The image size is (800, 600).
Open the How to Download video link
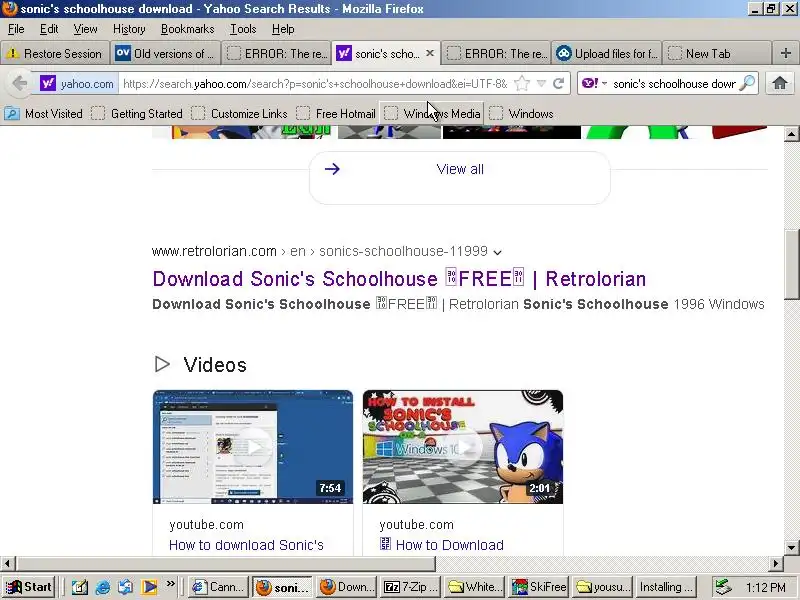pyautogui.click(x=442, y=545)
